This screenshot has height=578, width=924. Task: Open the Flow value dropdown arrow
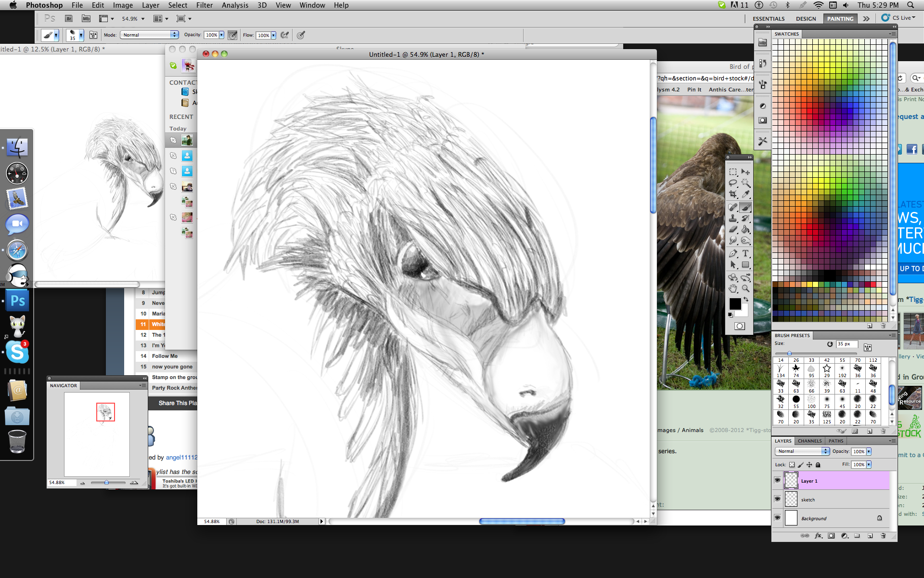[273, 35]
